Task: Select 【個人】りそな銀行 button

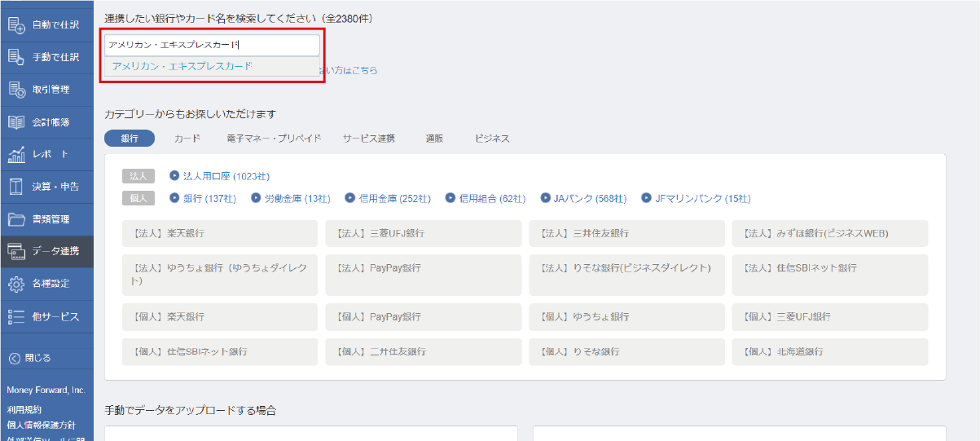Action: tap(626, 351)
